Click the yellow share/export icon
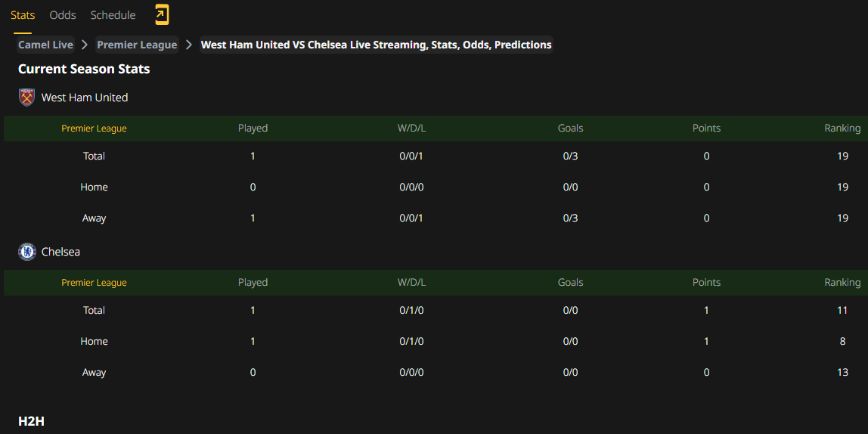The height and width of the screenshot is (434, 868). 161,15
